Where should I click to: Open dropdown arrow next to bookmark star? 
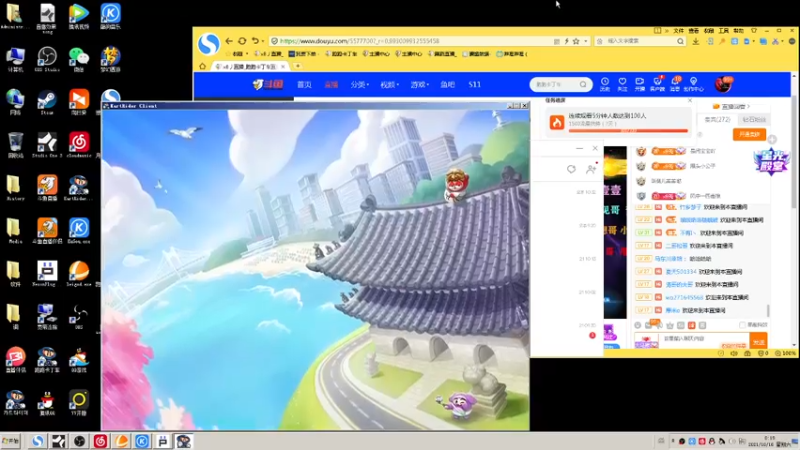(x=586, y=41)
